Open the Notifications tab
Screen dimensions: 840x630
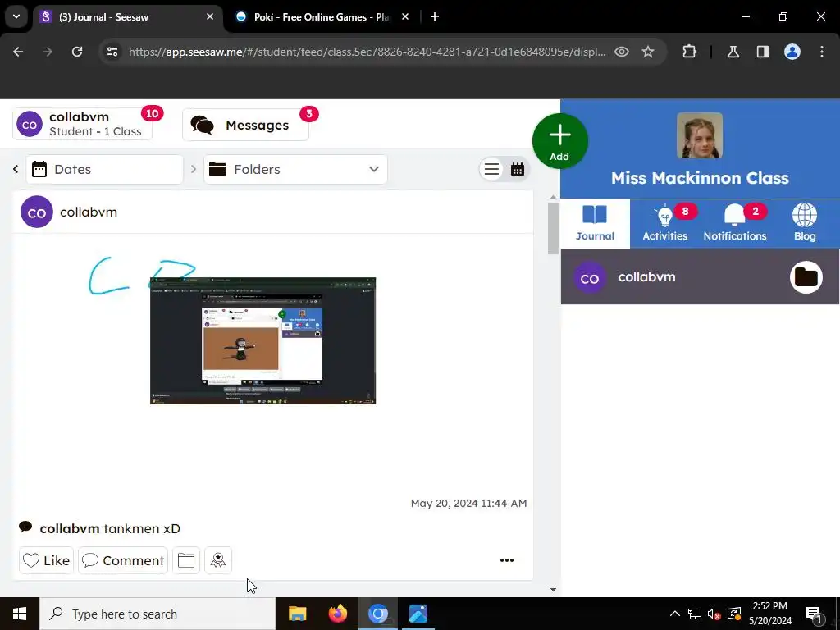point(734,224)
